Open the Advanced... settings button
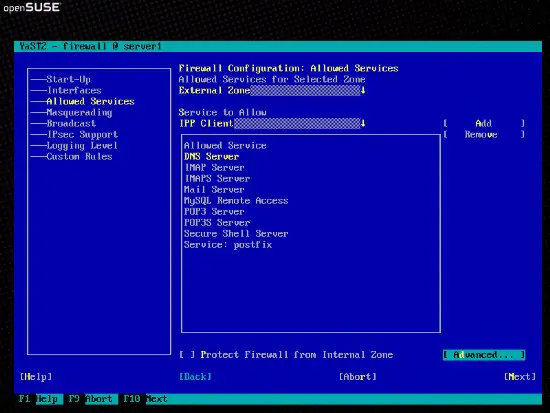The height and width of the screenshot is (413, 550). 484,355
